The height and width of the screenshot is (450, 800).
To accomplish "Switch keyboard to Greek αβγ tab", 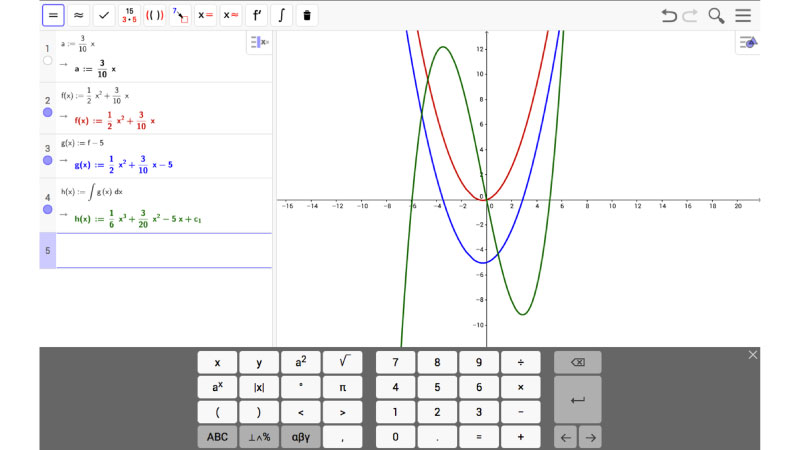I will pyautogui.click(x=300, y=437).
